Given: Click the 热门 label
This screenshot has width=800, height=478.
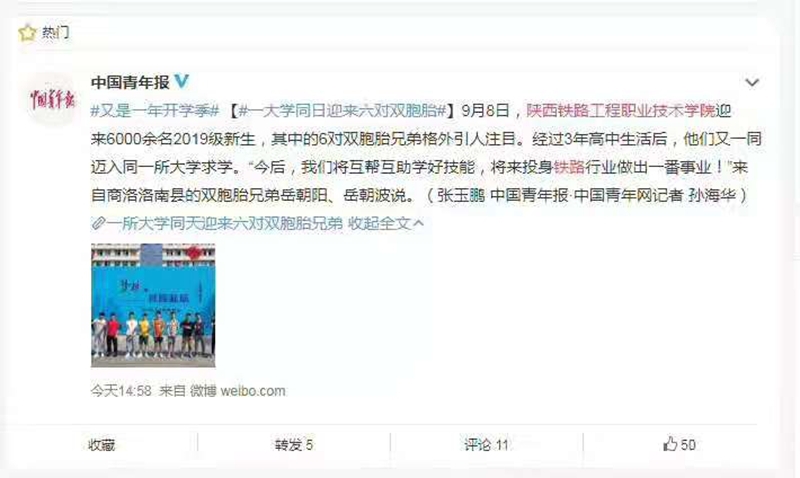Looking at the screenshot, I should 55,33.
